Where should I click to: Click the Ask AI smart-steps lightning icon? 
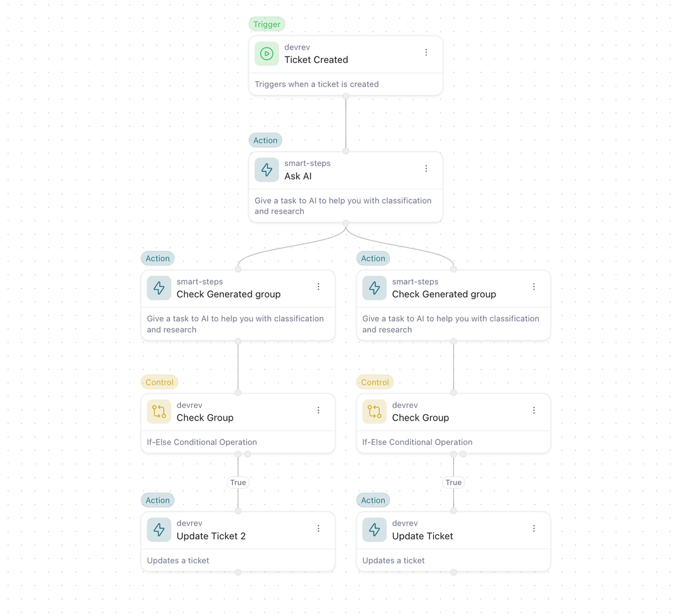[266, 170]
